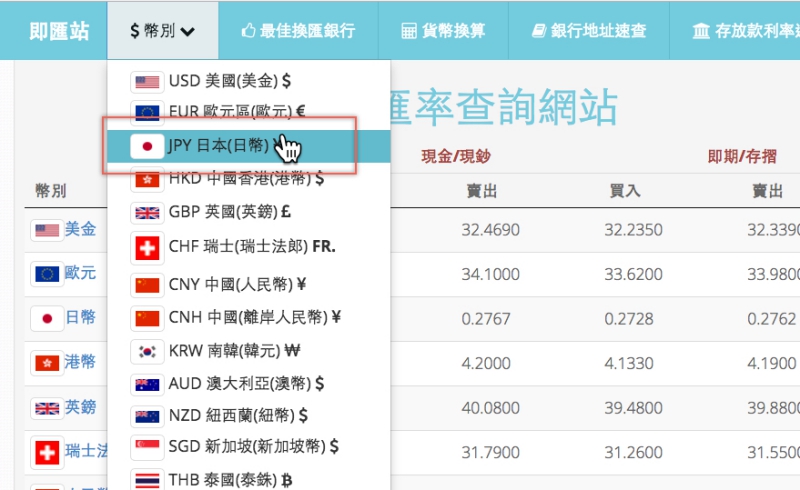Open 最佳換匯銀行 menu item
This screenshot has width=800, height=490.
[298, 31]
